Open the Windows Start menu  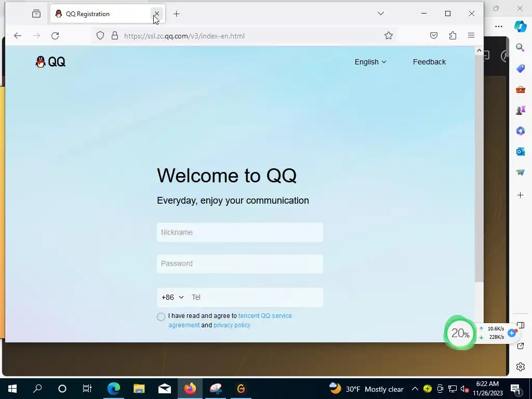pyautogui.click(x=12, y=389)
